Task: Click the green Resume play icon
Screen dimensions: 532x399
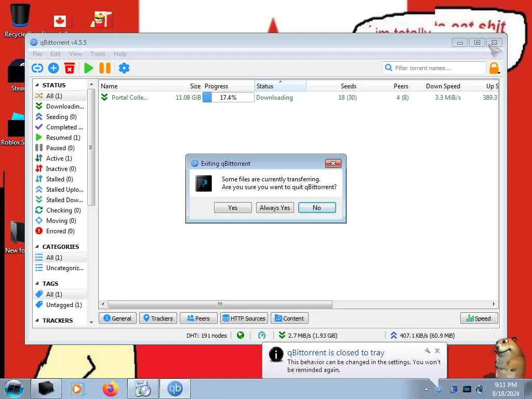Action: pos(88,68)
